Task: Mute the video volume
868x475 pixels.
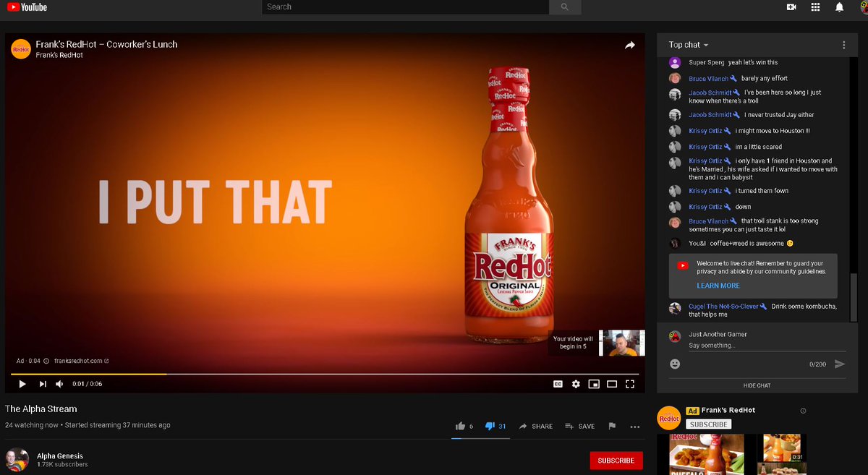Action: click(60, 384)
